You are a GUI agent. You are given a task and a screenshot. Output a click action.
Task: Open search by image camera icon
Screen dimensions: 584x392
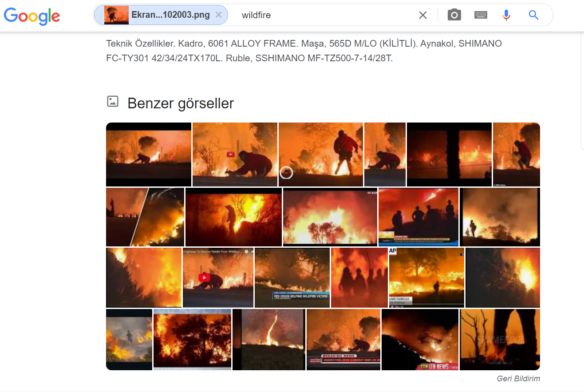click(454, 15)
